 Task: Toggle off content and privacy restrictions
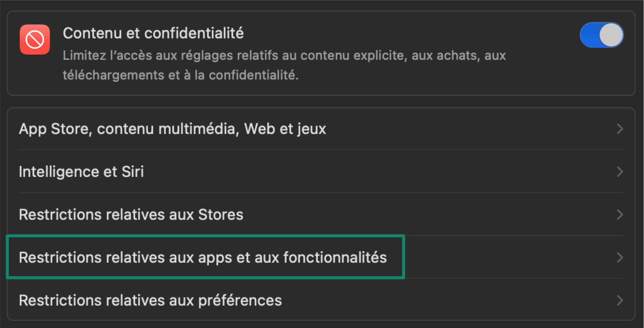tap(601, 35)
